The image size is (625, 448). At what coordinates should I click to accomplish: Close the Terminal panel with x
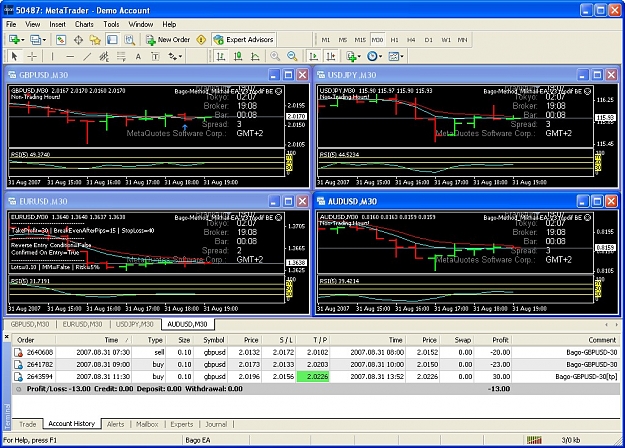click(6, 337)
